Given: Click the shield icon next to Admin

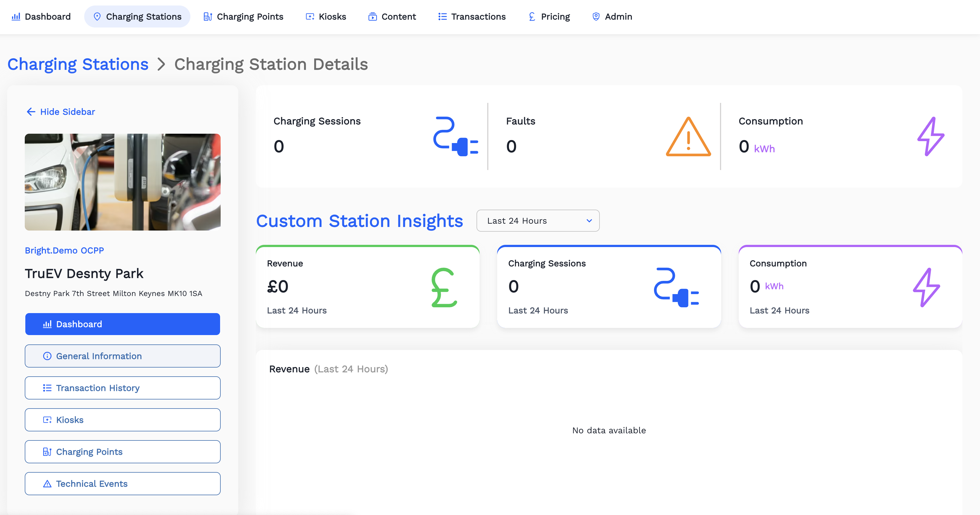Looking at the screenshot, I should [596, 17].
